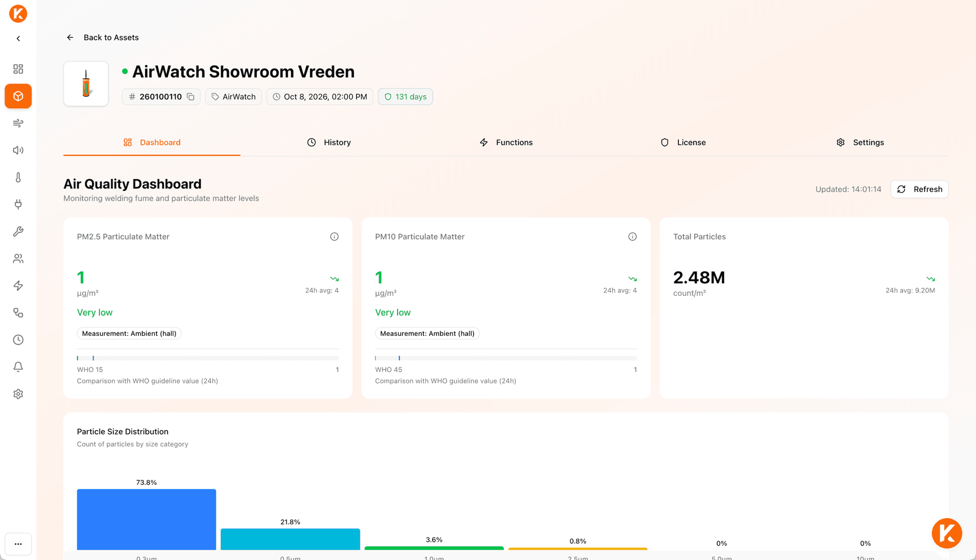Open the three-dots more menu in sidebar
The image size is (976, 560).
pos(18,544)
